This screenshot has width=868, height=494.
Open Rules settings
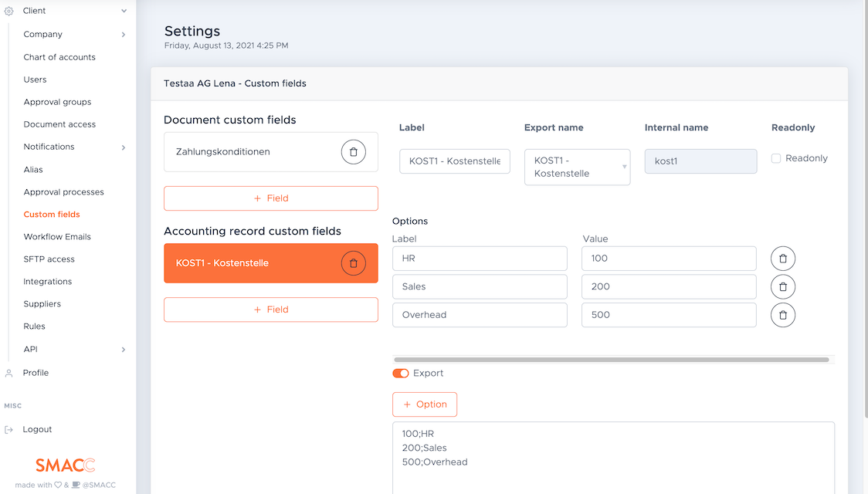coord(34,327)
